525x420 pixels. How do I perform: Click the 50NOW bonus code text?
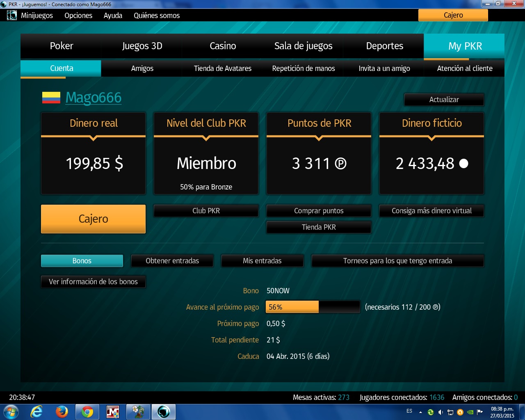click(278, 291)
